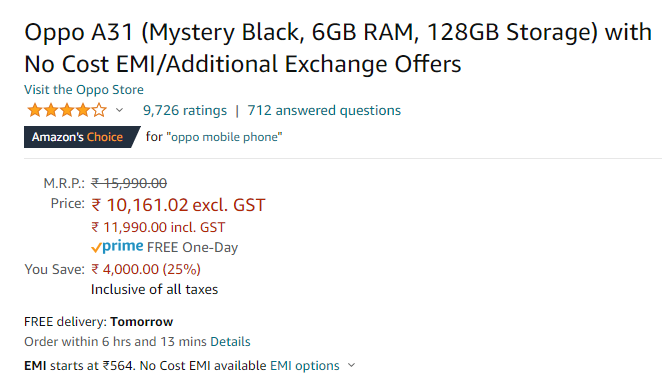Click the struck-through M.R.P. ₹15,990.00

[x=129, y=183]
